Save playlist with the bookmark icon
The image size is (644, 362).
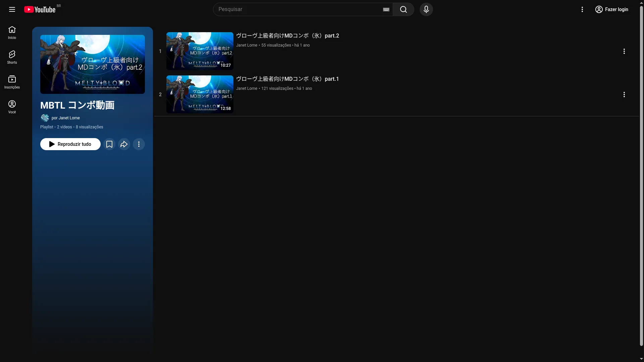click(109, 144)
